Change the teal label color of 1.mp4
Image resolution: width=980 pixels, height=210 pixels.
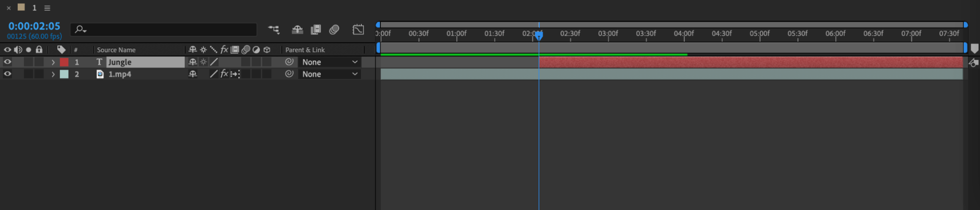click(x=64, y=74)
